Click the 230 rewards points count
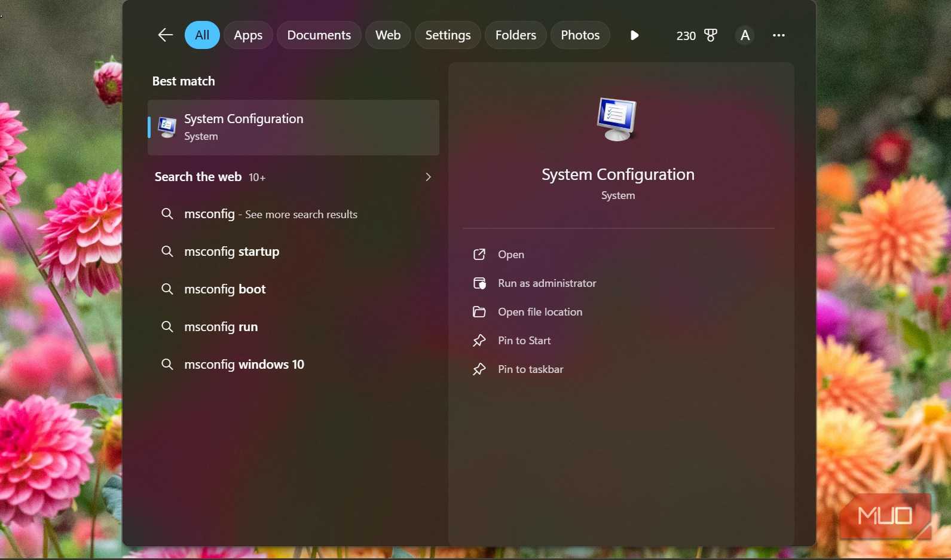 (x=686, y=36)
